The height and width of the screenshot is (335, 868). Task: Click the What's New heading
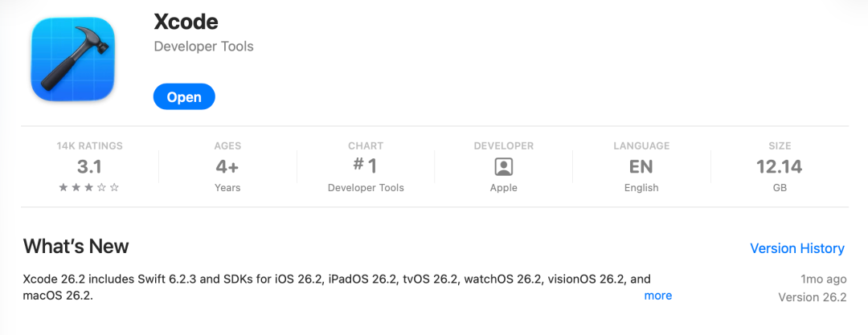pyautogui.click(x=76, y=246)
